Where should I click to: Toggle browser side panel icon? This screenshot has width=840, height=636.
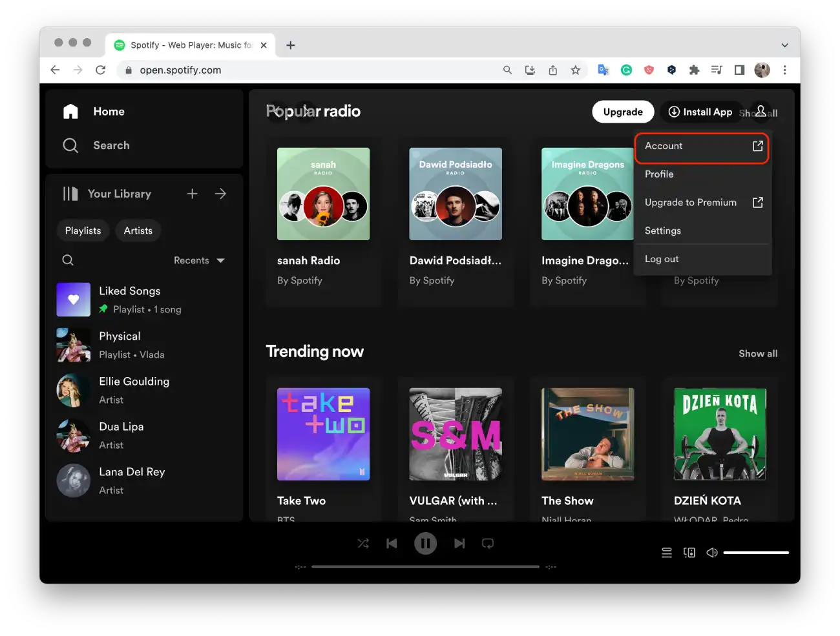(739, 70)
